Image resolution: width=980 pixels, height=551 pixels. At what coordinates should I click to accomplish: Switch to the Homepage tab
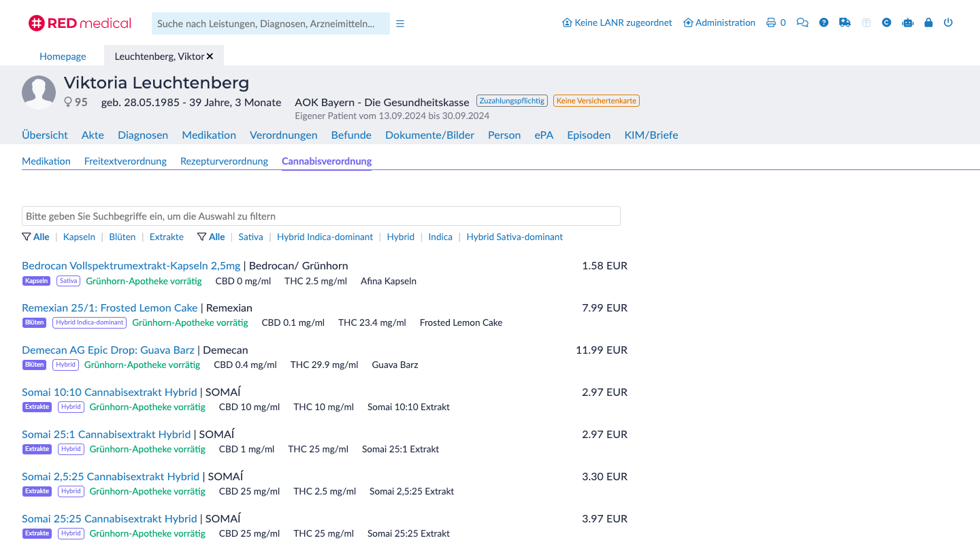(x=63, y=56)
